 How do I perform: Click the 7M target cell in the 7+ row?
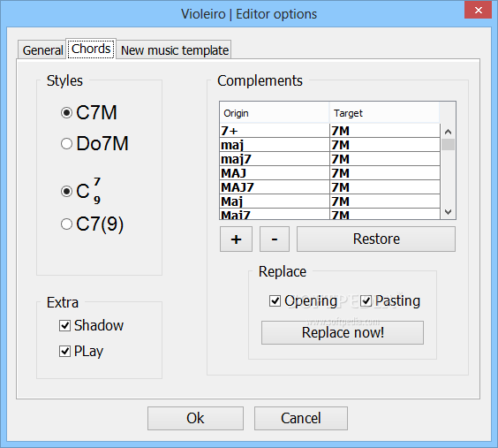[385, 131]
